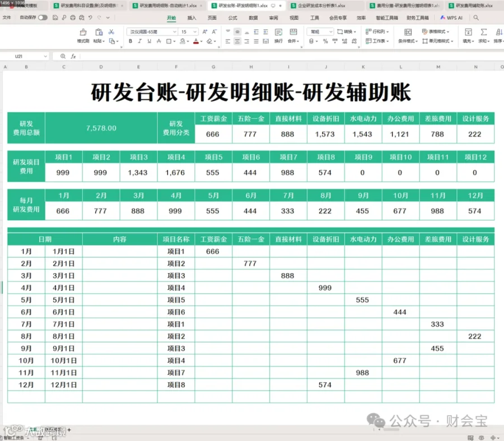Click the search magnifier icon

pyautogui.click(x=476, y=18)
